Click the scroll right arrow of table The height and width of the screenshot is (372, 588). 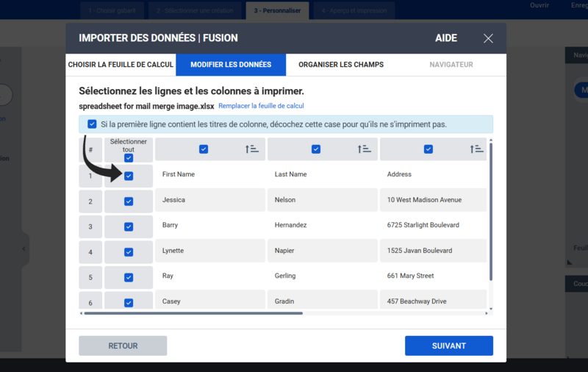tap(487, 313)
